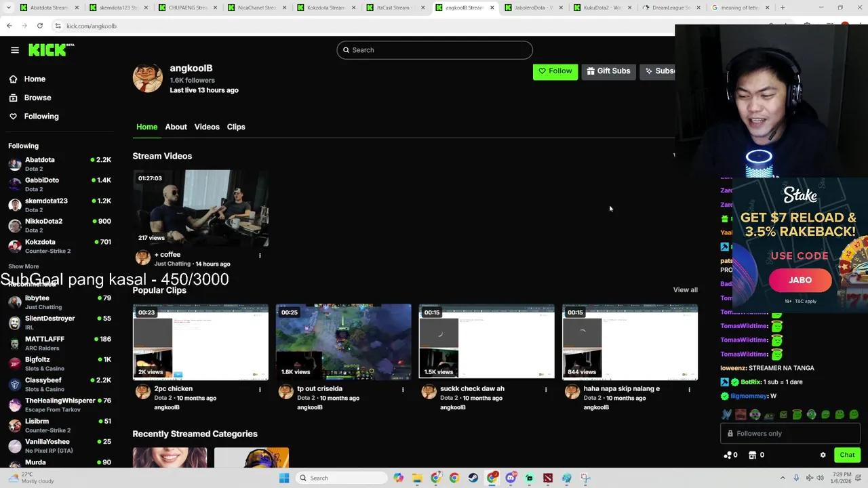Open VanillaYoshee recommended channel
The height and width of the screenshot is (488, 868).
point(60,446)
